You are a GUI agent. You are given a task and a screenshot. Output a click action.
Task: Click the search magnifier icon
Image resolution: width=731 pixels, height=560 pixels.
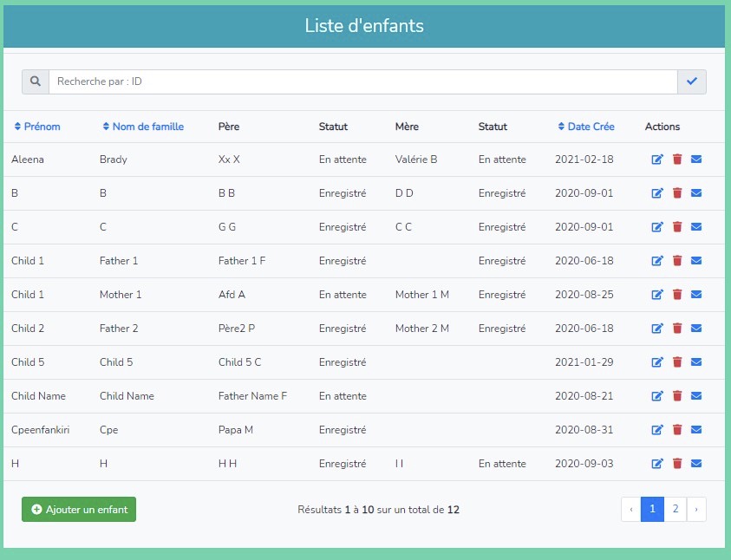pos(36,81)
